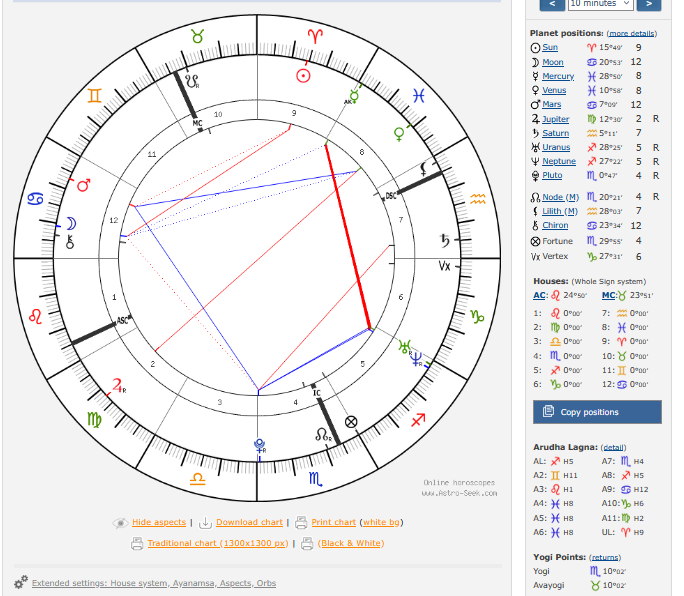Screen dimensions: 684x596
Task: Click the Sagittarius sign symbol on the wheel
Action: pyautogui.click(x=418, y=420)
